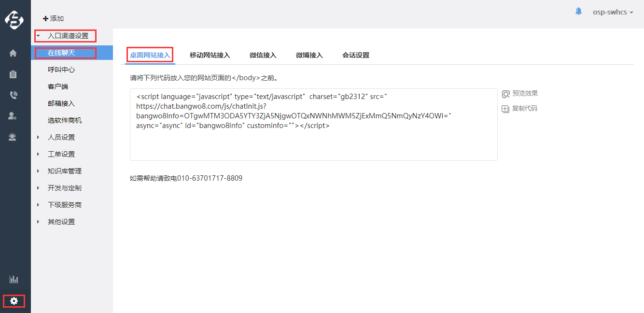
Task: Click the agent headset sidebar icon
Action: click(x=13, y=137)
